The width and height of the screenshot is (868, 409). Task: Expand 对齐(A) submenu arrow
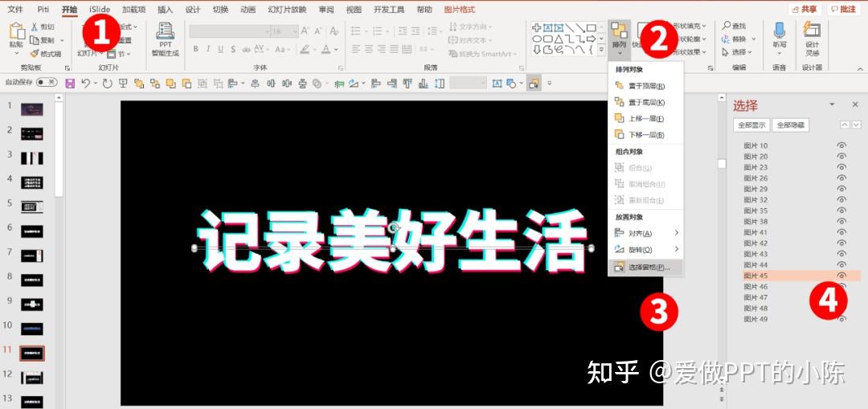coord(677,233)
